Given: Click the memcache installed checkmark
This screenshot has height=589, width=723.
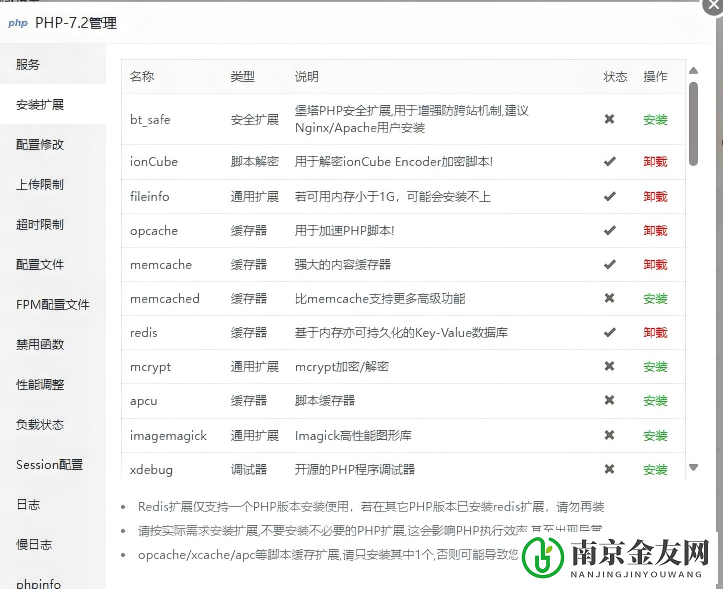Looking at the screenshot, I should pyautogui.click(x=610, y=264).
